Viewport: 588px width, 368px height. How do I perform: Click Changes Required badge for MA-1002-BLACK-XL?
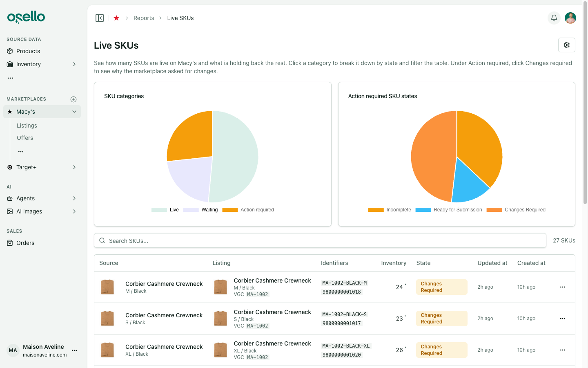(x=442, y=350)
